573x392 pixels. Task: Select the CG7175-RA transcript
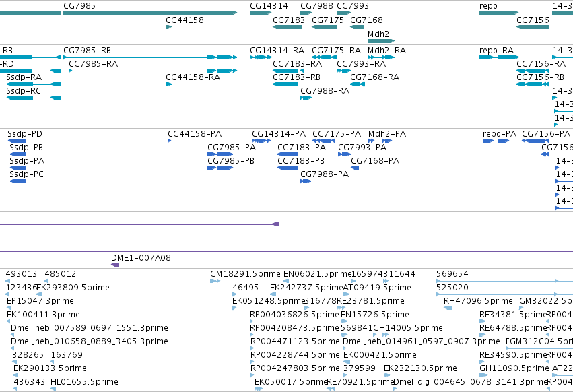324,57
